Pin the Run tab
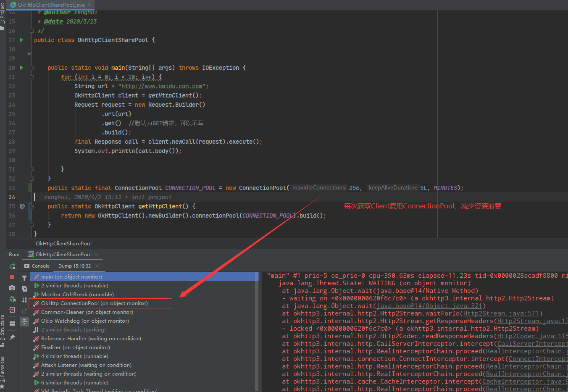Screen dimensions: 568x392 pos(12,337)
